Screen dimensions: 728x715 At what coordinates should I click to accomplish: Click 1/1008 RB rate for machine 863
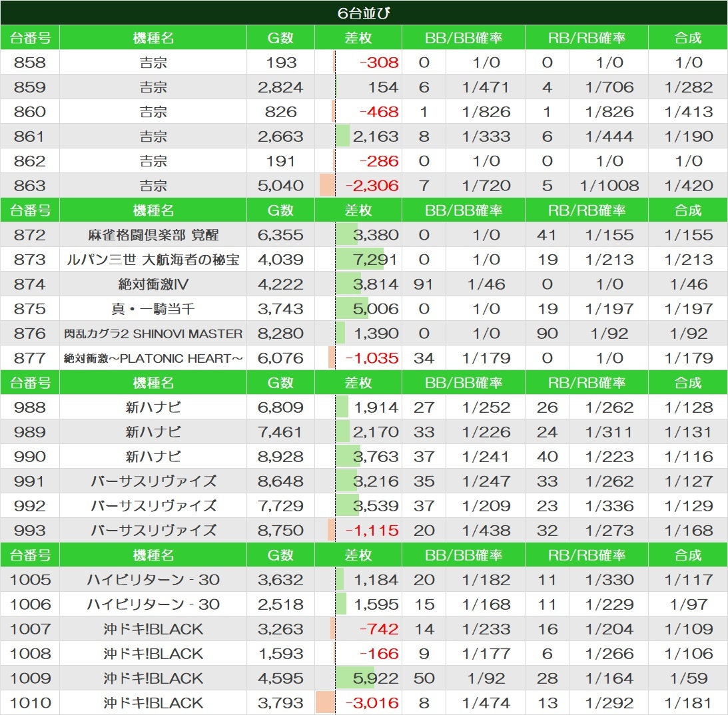609,186
